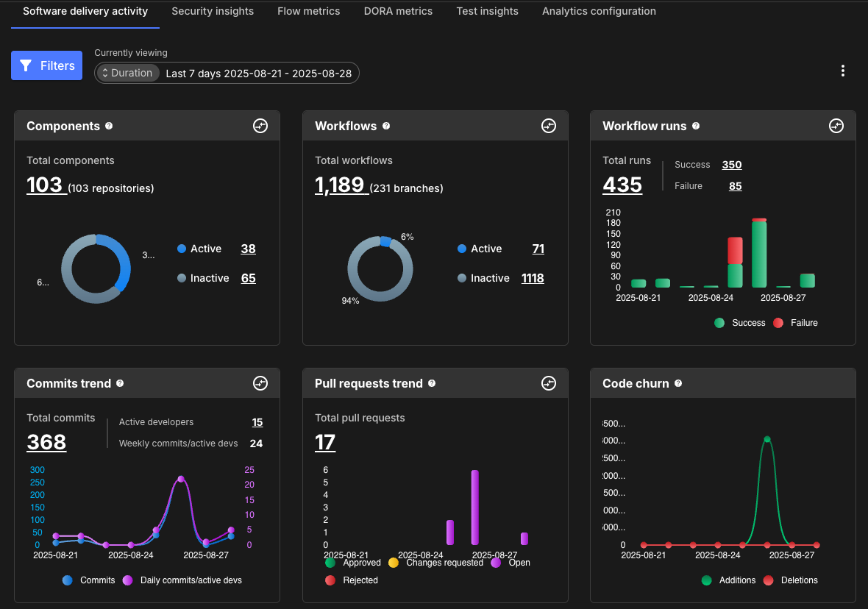
Task: Open the 1118 inactive workflows link
Action: coord(533,278)
